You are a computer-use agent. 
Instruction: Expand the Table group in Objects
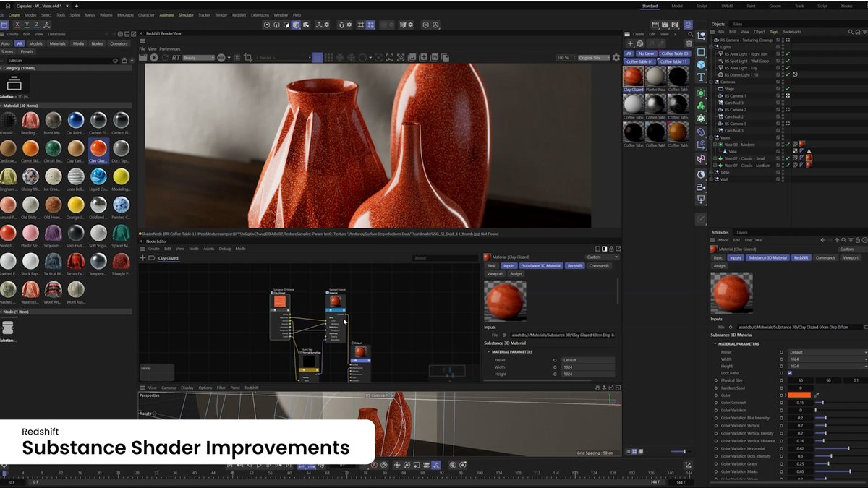coord(712,173)
